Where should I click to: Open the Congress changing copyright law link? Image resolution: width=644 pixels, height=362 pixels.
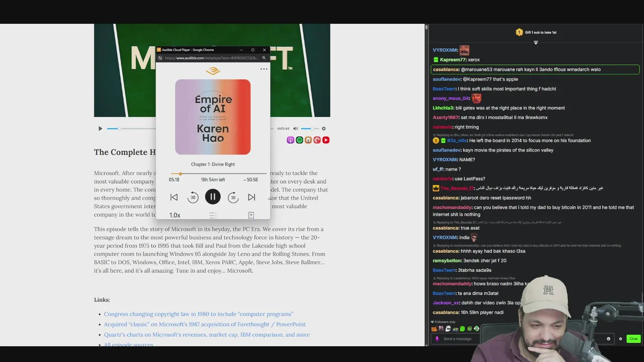(199, 314)
